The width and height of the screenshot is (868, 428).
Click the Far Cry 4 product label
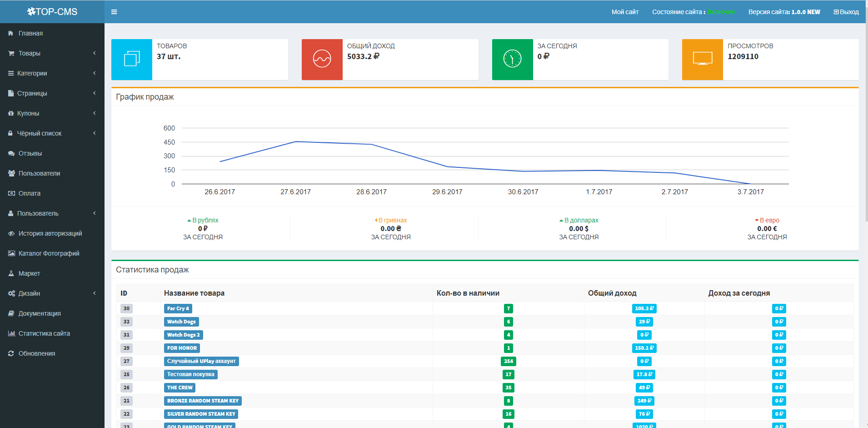[178, 308]
